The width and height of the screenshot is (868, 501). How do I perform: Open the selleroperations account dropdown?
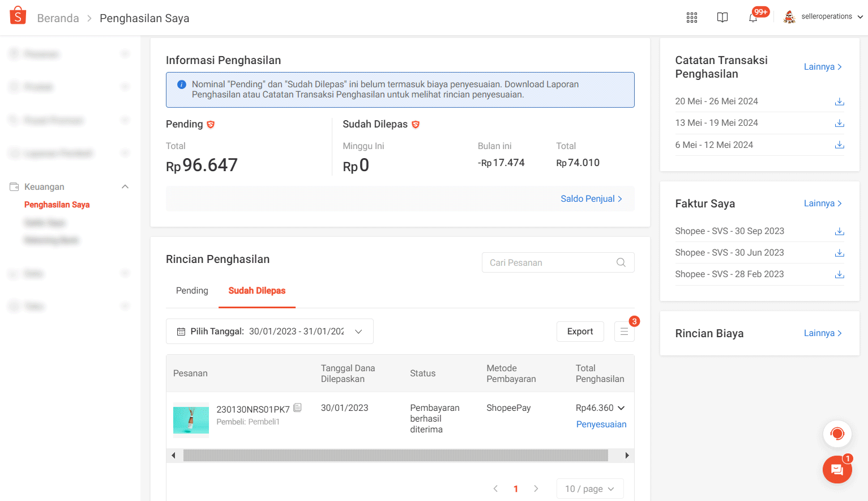point(826,17)
